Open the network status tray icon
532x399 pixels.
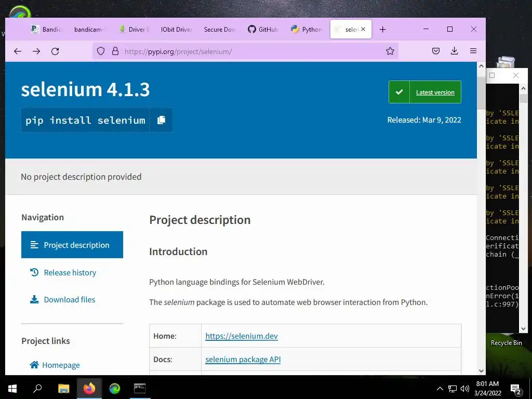pos(453,389)
